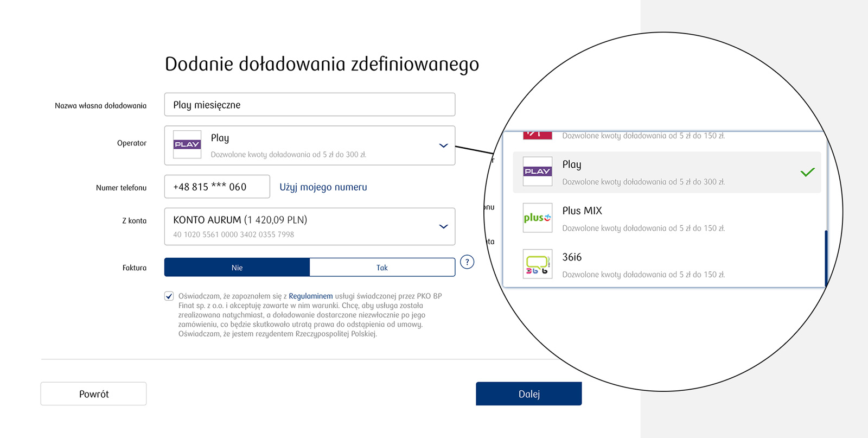The image size is (868, 438).
Task: Click the operator list scrollbar
Action: pyautogui.click(x=826, y=258)
